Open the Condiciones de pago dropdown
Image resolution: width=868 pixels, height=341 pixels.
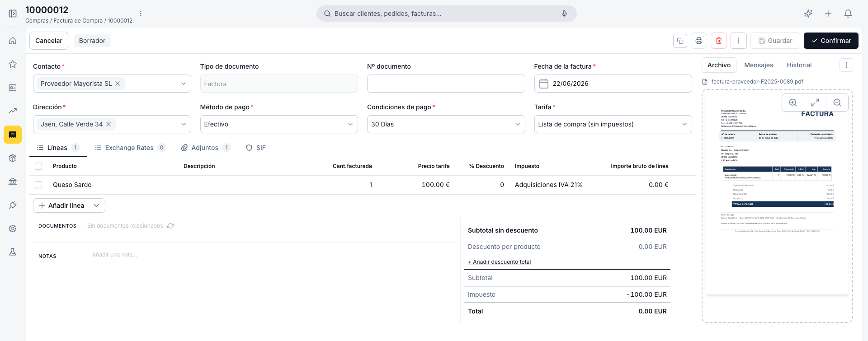point(446,124)
